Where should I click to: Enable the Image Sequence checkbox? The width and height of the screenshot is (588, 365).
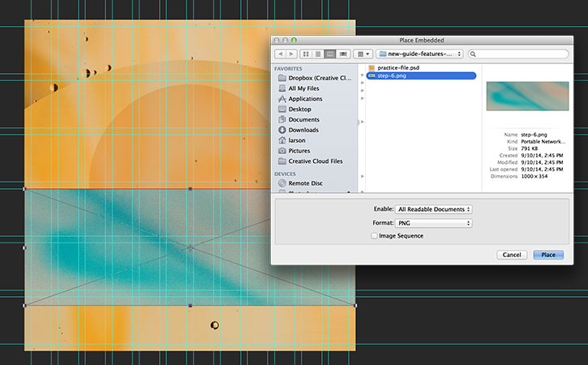(x=374, y=235)
